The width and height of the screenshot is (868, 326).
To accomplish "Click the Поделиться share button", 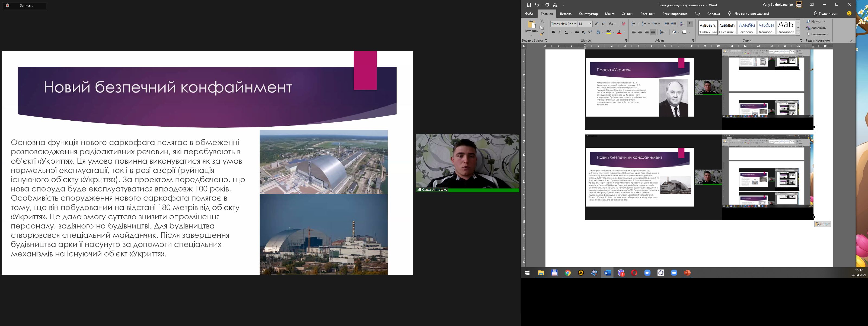I will [x=825, y=14].
